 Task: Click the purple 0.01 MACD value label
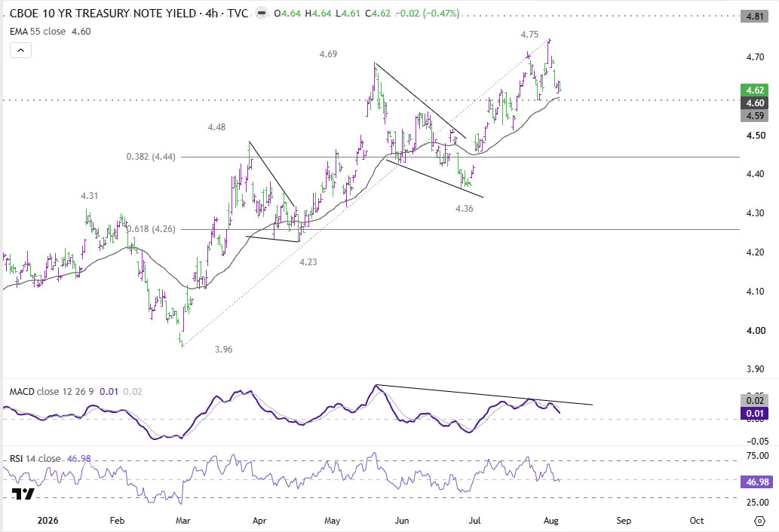tap(755, 414)
